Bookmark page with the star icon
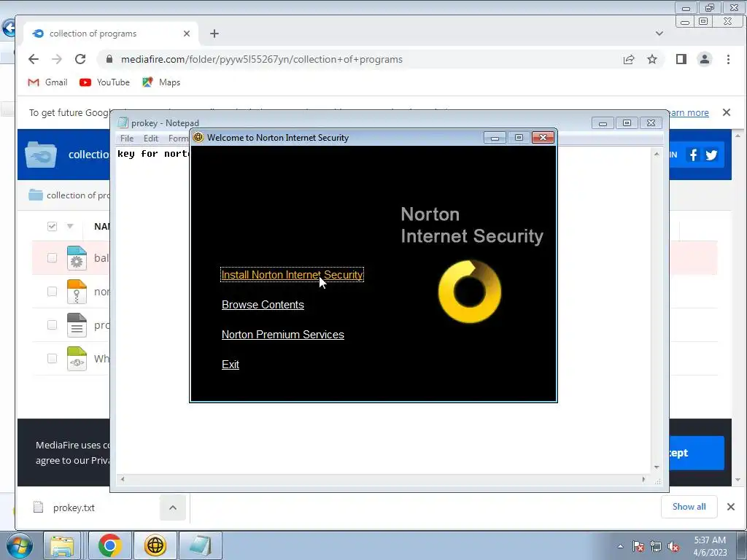This screenshot has height=560, width=747. tap(652, 60)
